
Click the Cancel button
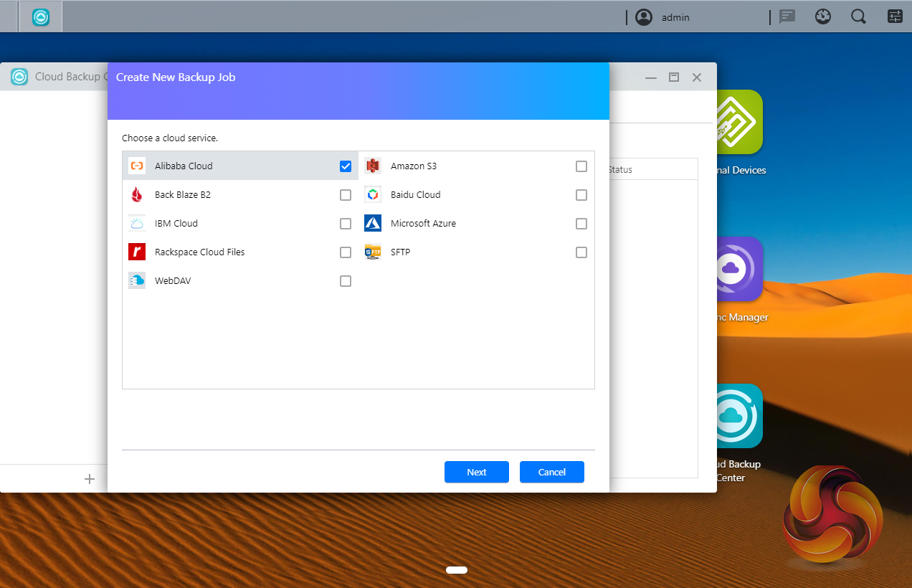pyautogui.click(x=552, y=472)
